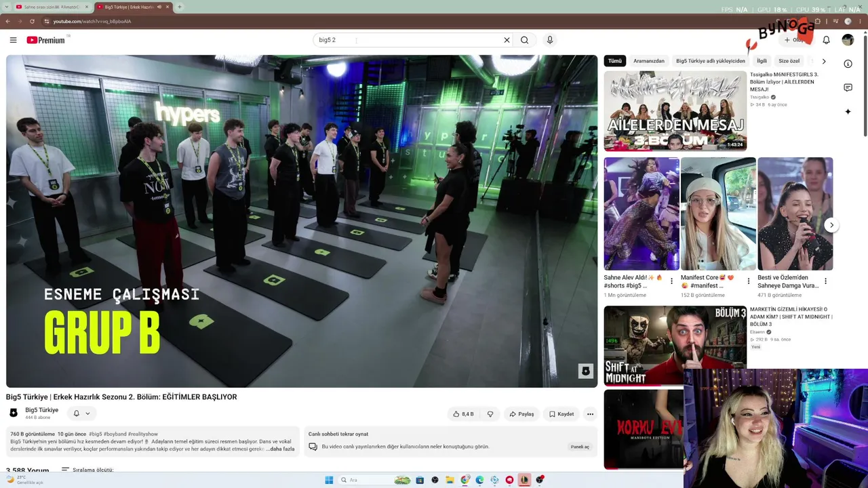Screen dimensions: 868x488
Task: Open File Explorer from the taskbar
Action: [x=450, y=480]
